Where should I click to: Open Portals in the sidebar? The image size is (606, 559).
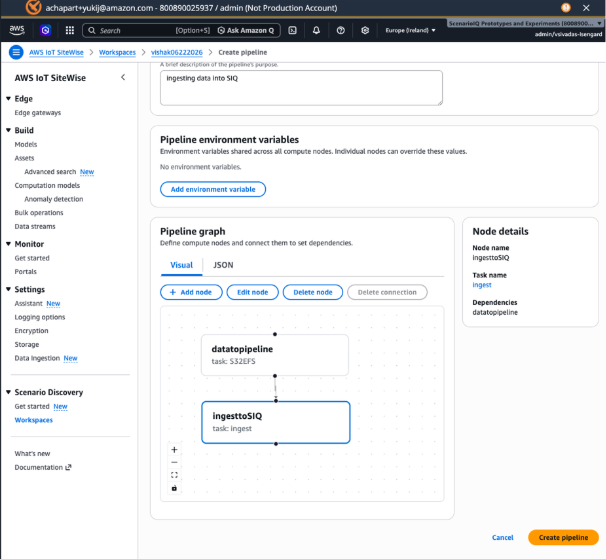click(x=26, y=272)
